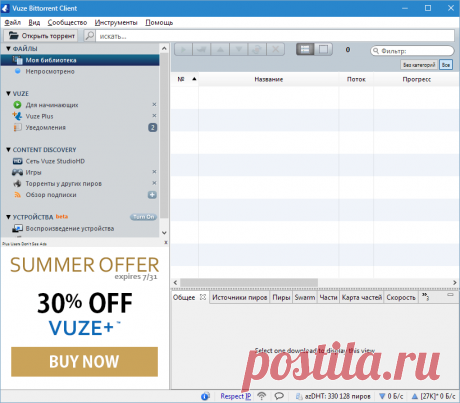This screenshot has height=403, width=460.
Task: Add subscription with the plus icon
Action: pyautogui.click(x=152, y=195)
